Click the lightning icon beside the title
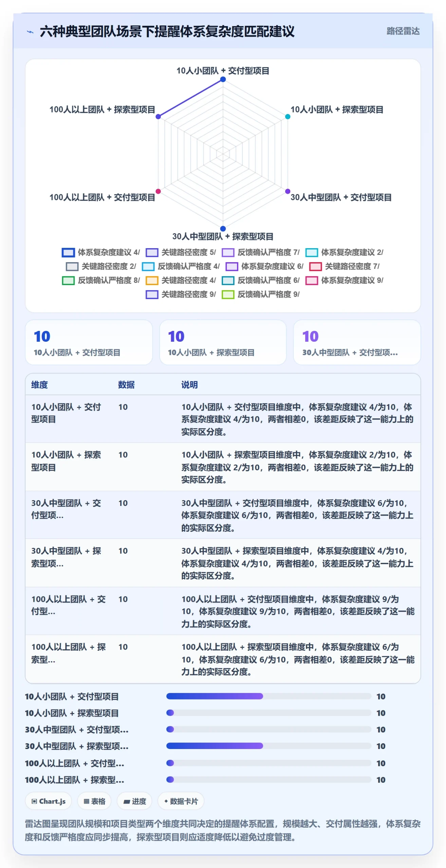The width and height of the screenshot is (446, 868). [x=30, y=32]
